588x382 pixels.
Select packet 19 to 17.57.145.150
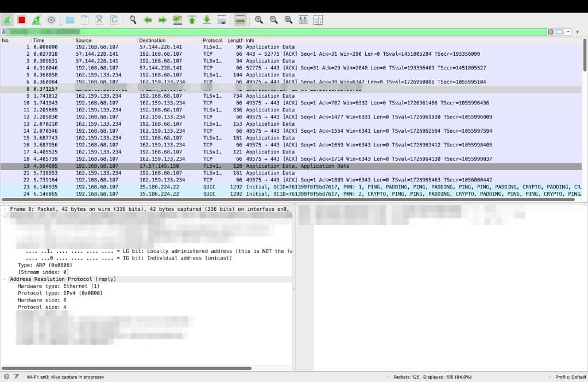pyautogui.click(x=291, y=166)
